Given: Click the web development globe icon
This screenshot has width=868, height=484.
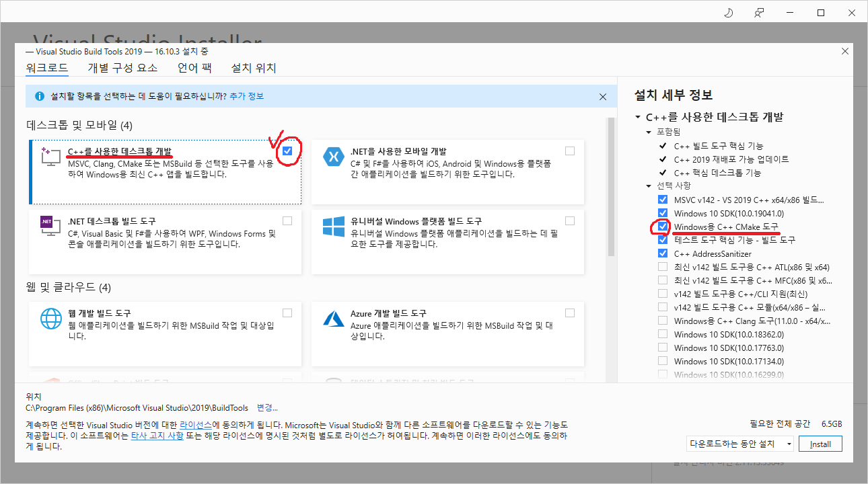Looking at the screenshot, I should (51, 317).
